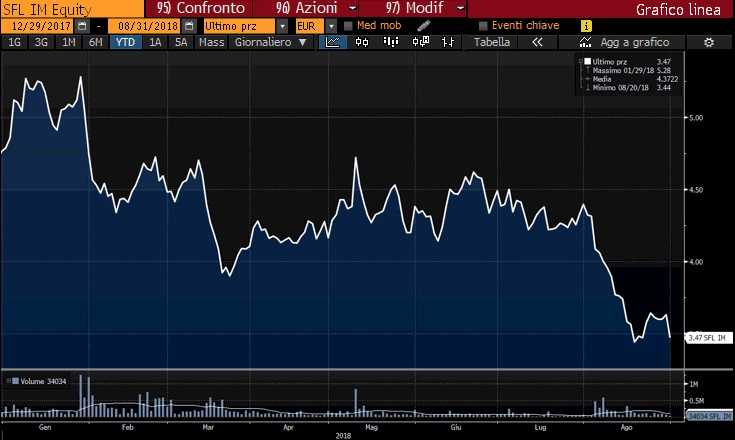735x440 pixels.
Task: Enable the Med mob checkbox
Action: click(x=348, y=25)
